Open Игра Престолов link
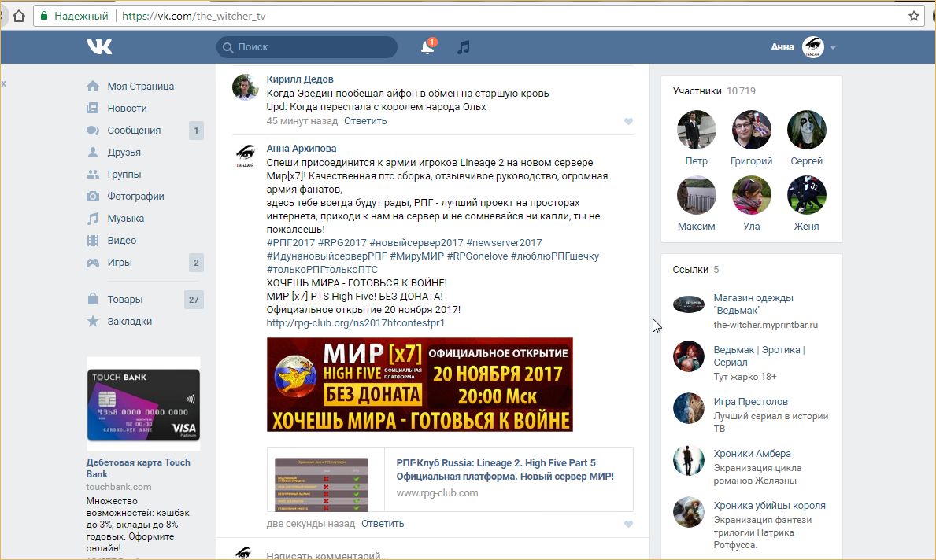Screen dimensions: 936x560 pyautogui.click(x=750, y=402)
